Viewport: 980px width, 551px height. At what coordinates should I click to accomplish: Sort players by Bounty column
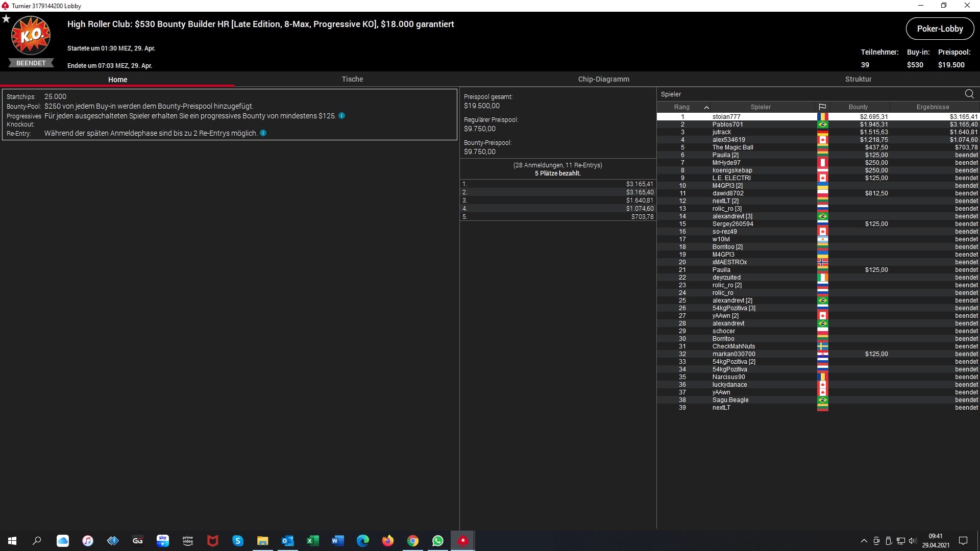[858, 107]
